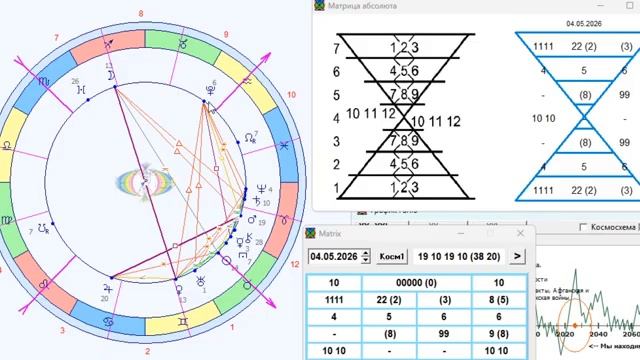Screen dimensions: 640x360
Task: Click the house number 10 label by the chart
Action: click(291, 95)
